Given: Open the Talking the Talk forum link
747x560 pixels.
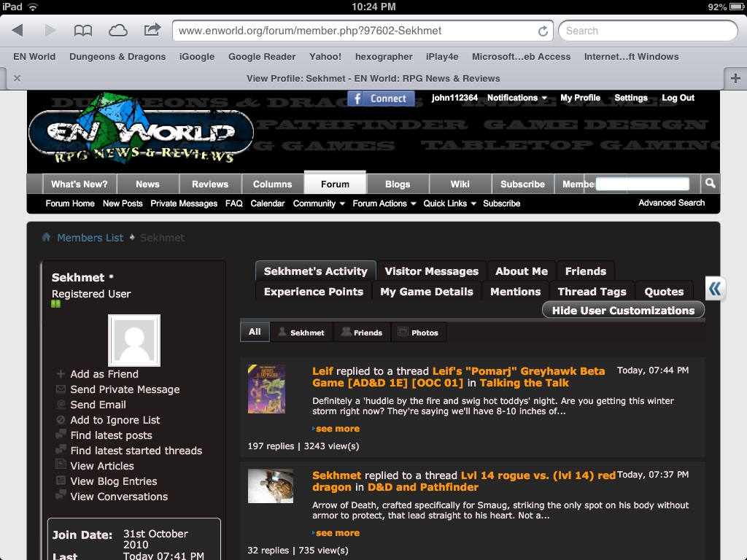Looking at the screenshot, I should (524, 383).
